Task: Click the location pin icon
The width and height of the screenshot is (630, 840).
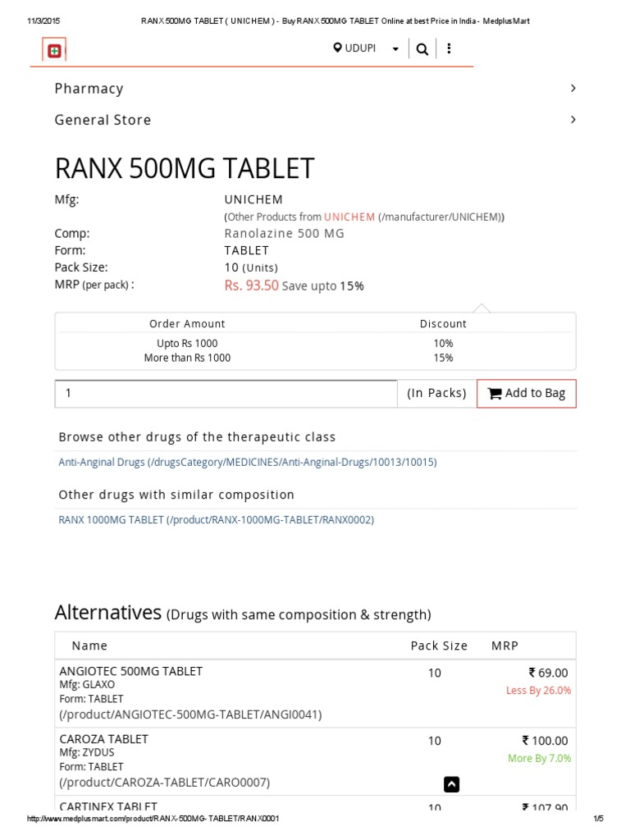Action: [x=337, y=48]
